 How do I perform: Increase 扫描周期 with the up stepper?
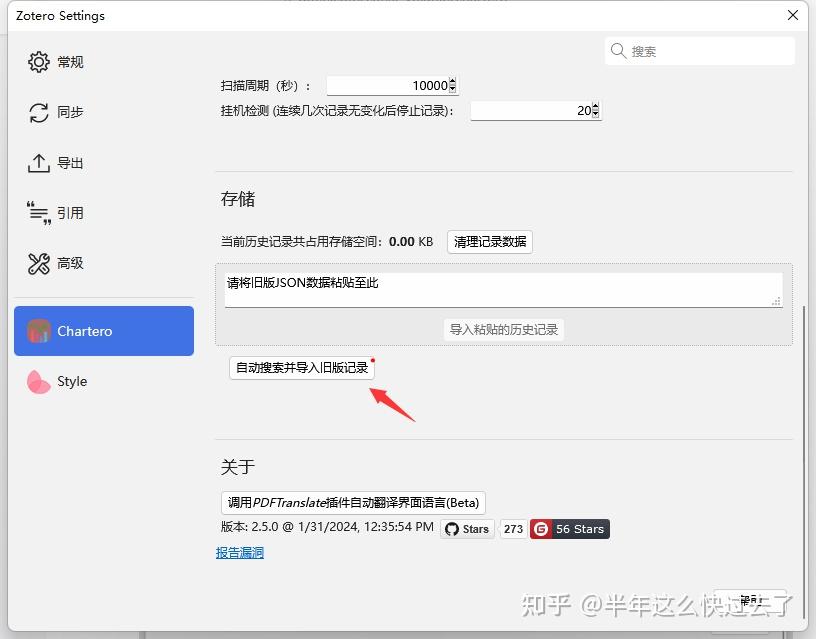(x=452, y=81)
